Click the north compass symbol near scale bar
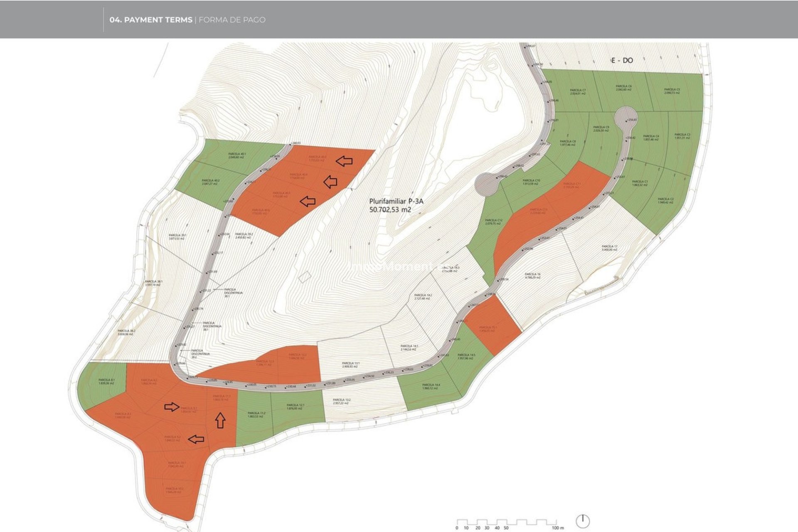The width and height of the screenshot is (798, 532). (583, 520)
